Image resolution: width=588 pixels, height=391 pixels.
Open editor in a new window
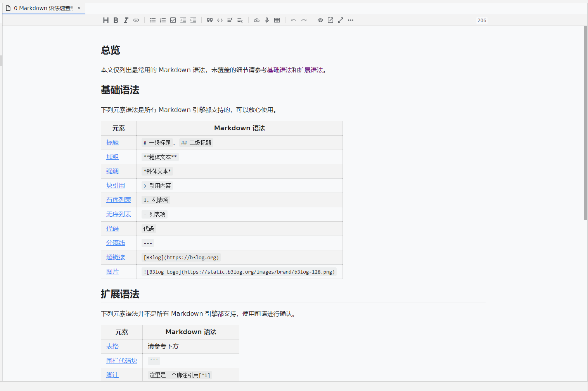(330, 20)
